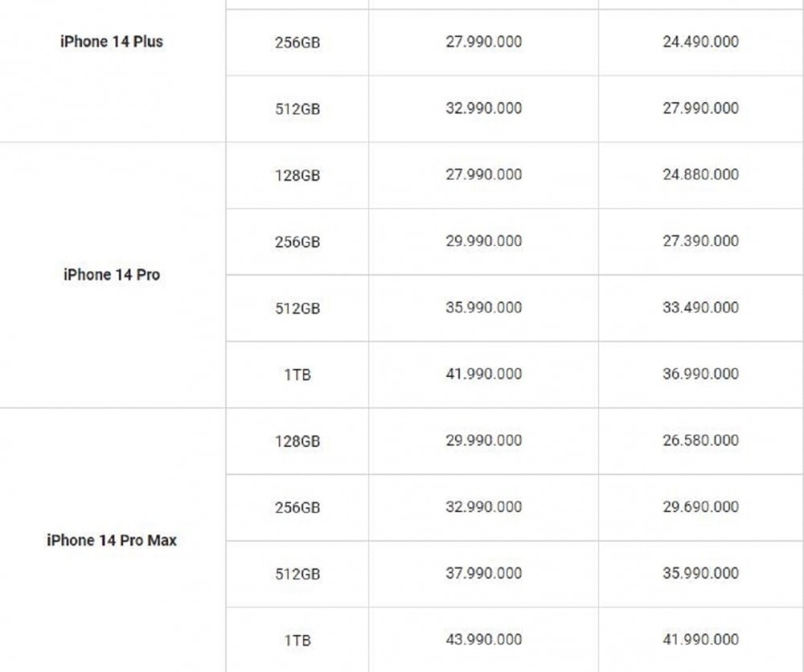Click the 29.690.000 price cell
This screenshot has width=804, height=672.
pos(700,507)
